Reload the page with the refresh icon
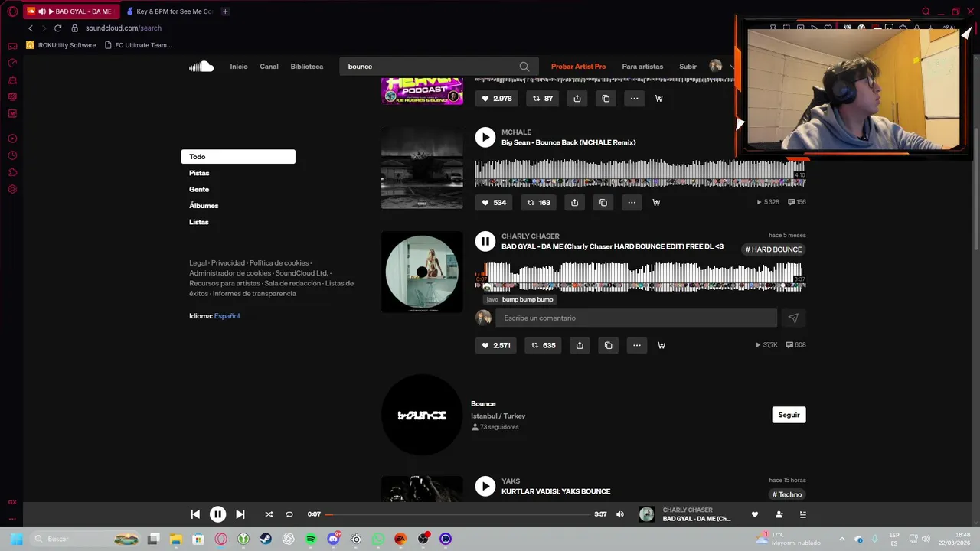980x551 pixels. pyautogui.click(x=57, y=28)
